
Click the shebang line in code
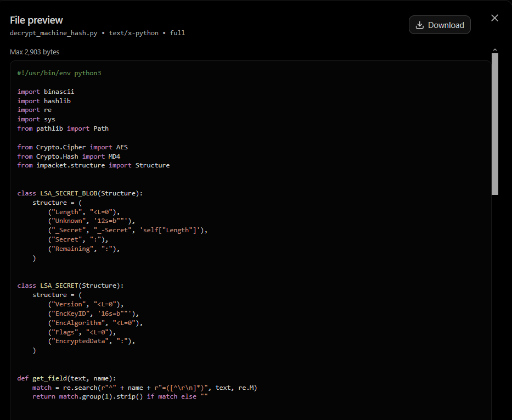coord(59,73)
